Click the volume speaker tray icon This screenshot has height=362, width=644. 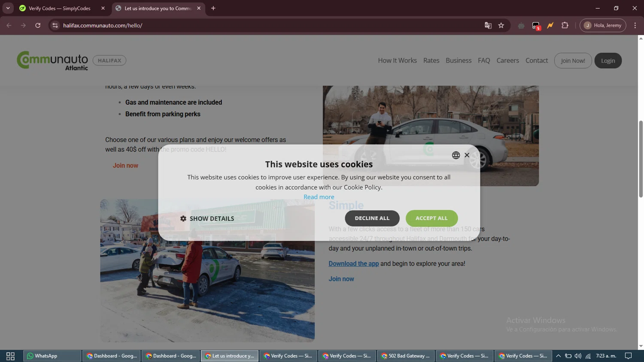click(x=578, y=356)
